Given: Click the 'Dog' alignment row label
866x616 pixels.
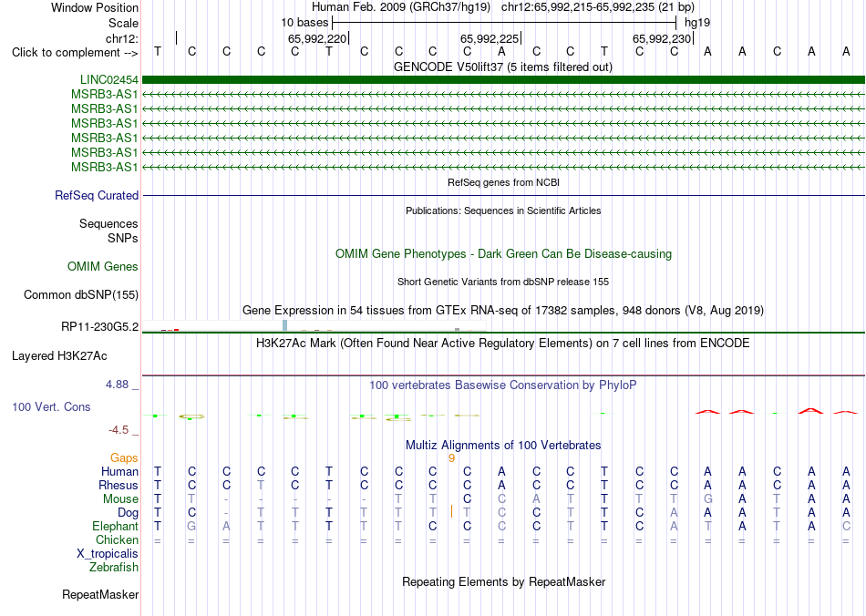Looking at the screenshot, I should pyautogui.click(x=129, y=513).
